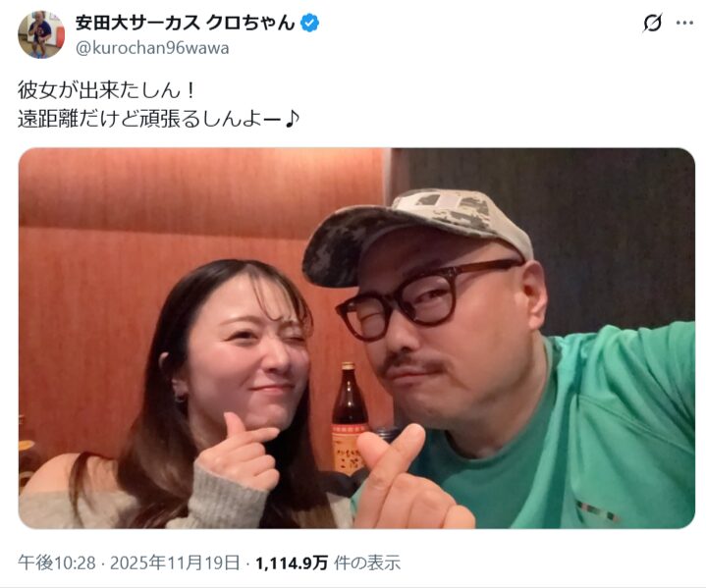Open the attached selfie photo
Image resolution: width=706 pixels, height=588 pixels.
[x=356, y=338]
